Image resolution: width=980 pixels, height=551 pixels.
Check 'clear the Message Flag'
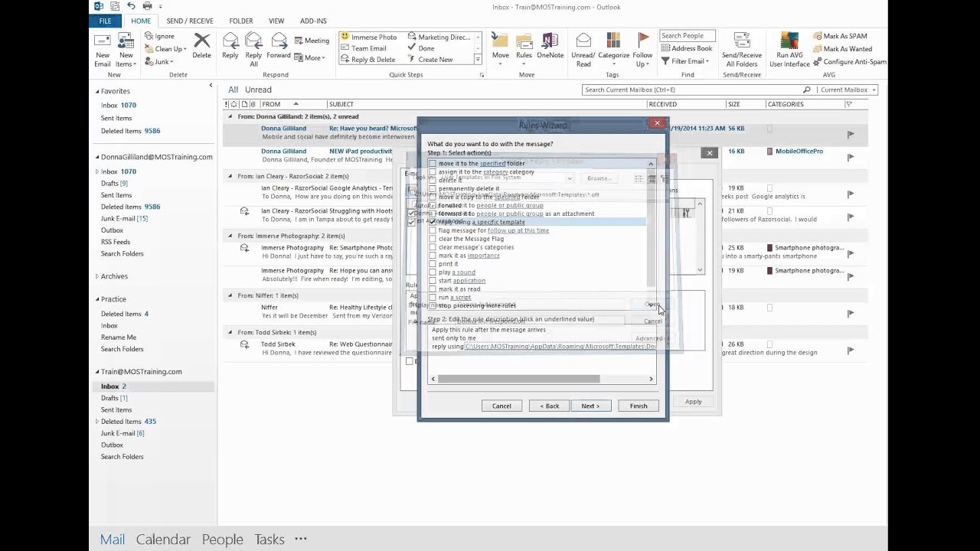pyautogui.click(x=433, y=239)
